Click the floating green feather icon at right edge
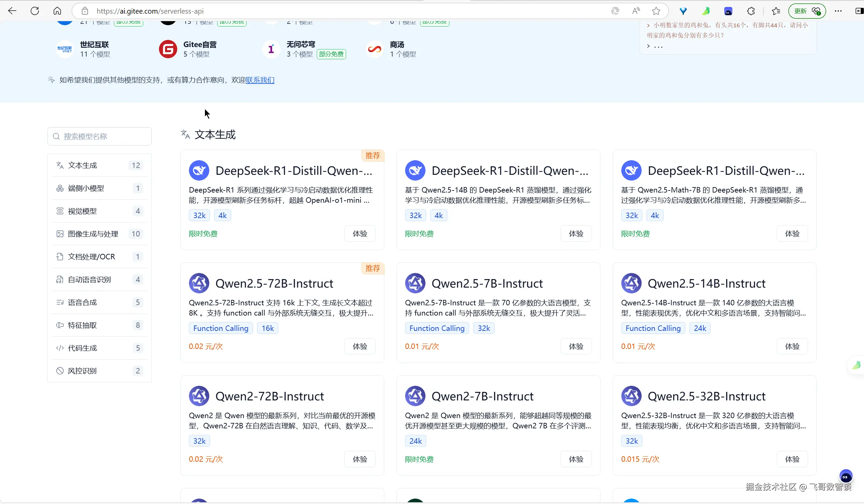 click(x=856, y=365)
